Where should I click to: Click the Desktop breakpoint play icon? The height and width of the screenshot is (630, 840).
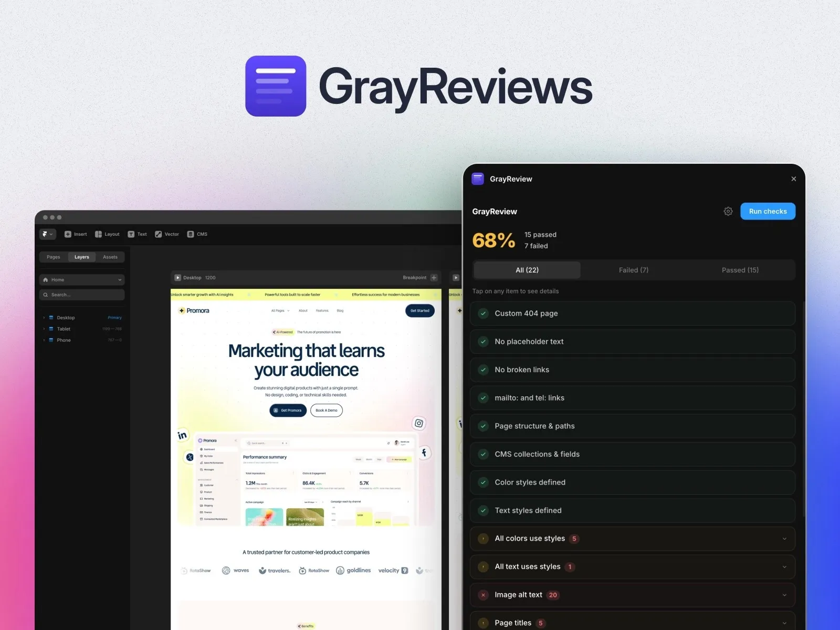178,278
